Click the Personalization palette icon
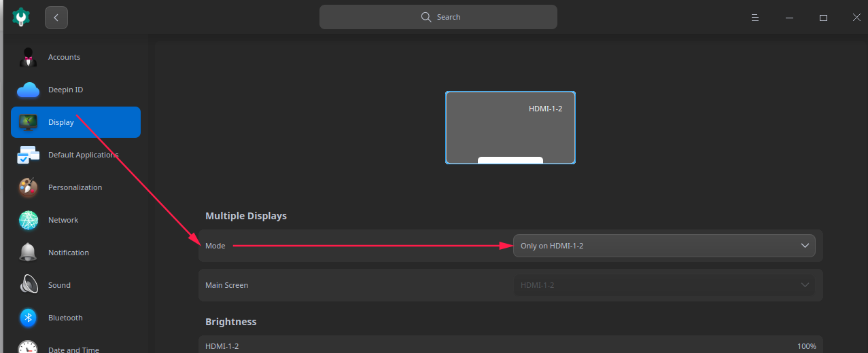The width and height of the screenshot is (868, 353). (x=28, y=187)
